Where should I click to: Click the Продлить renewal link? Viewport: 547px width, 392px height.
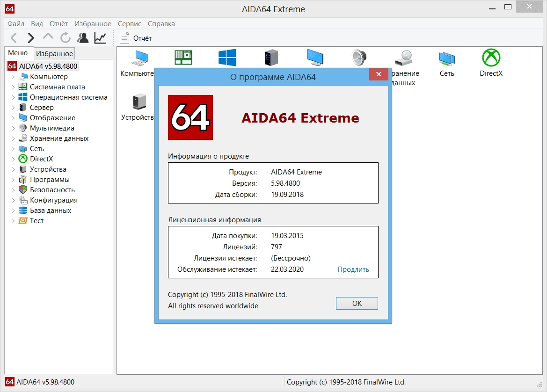(x=353, y=269)
